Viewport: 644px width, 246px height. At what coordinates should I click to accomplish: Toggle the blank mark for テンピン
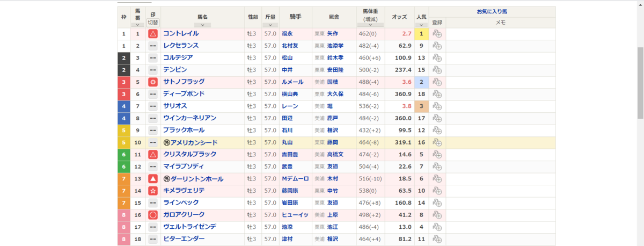point(153,70)
